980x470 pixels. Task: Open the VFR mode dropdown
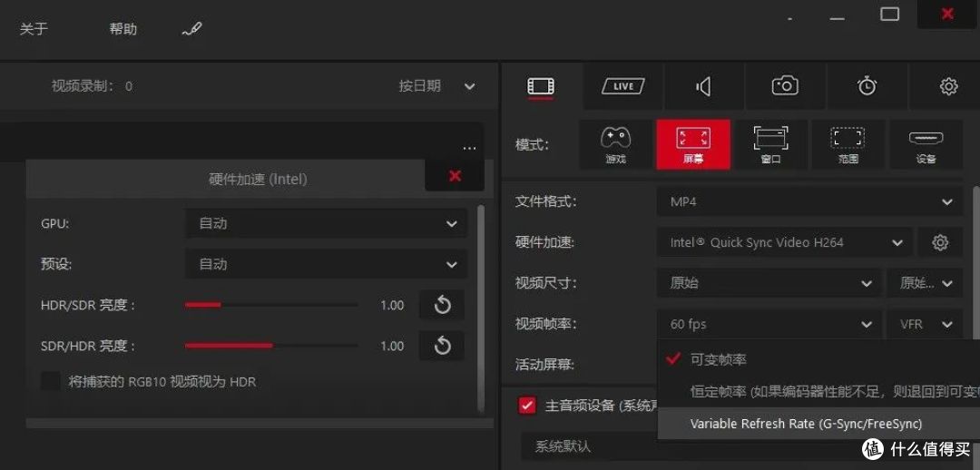925,325
